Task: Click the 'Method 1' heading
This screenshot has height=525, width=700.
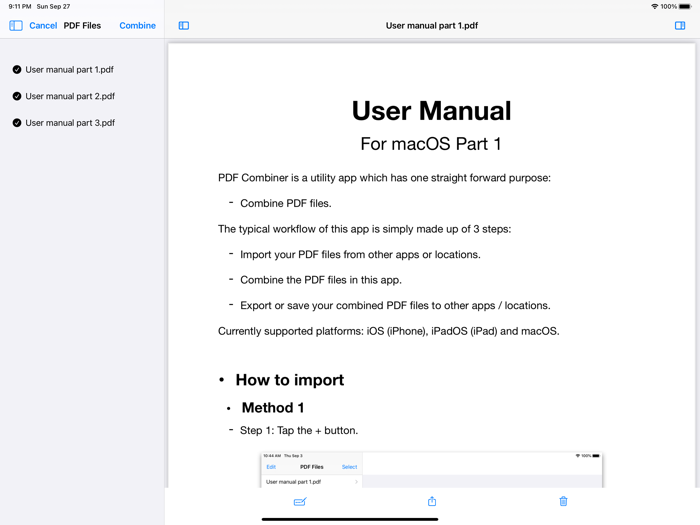Action: coord(273,408)
